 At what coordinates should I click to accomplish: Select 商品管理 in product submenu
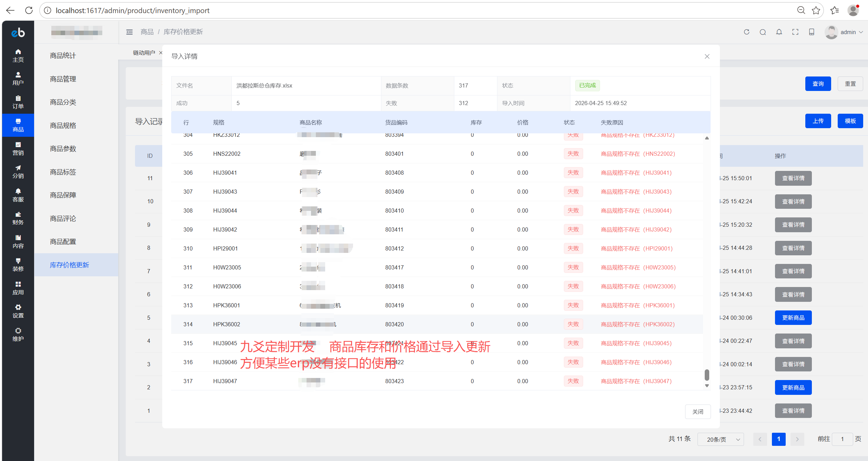point(63,79)
